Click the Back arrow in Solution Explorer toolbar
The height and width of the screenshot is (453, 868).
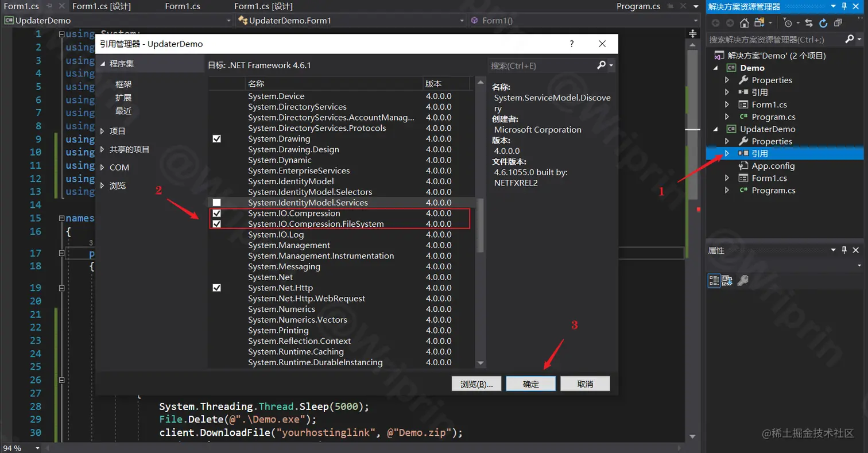(x=715, y=23)
